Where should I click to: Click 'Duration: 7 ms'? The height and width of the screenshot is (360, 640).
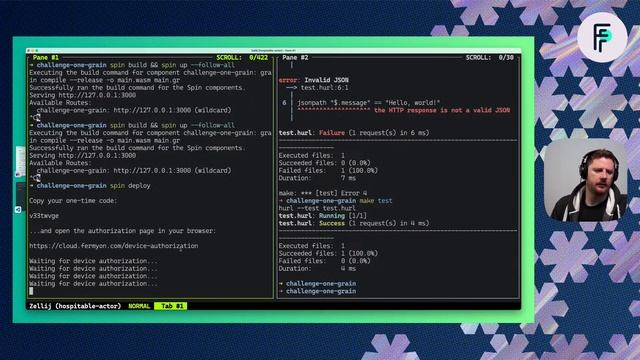317,178
